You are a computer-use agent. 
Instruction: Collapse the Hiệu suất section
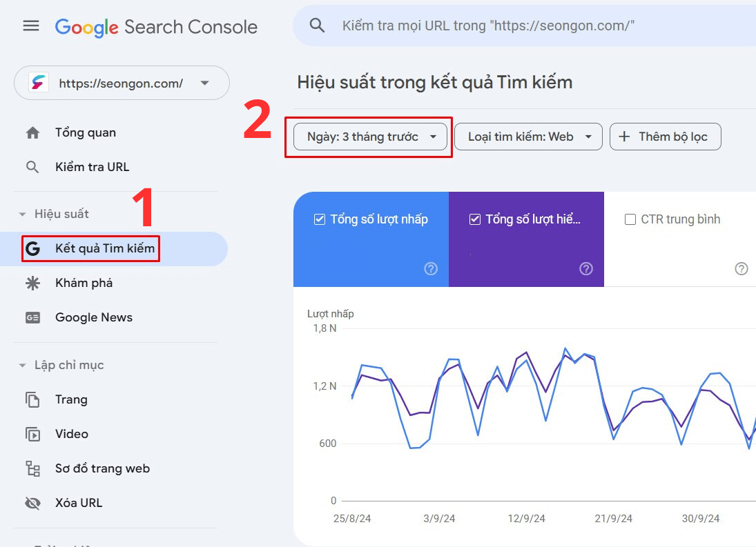22,215
